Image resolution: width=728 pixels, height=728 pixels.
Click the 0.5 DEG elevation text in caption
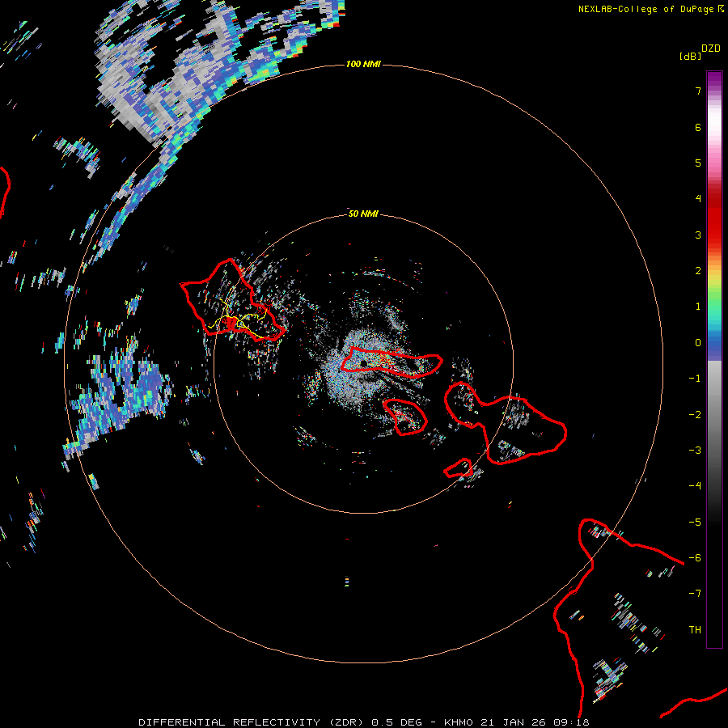397,722
